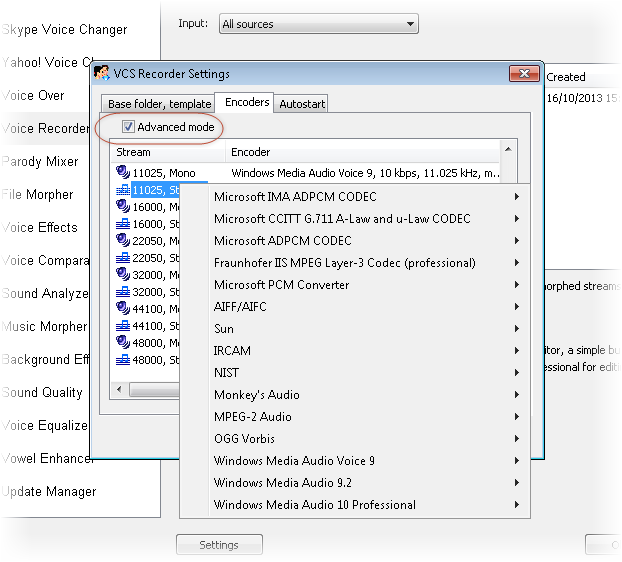Open Parody Mixer in sidebar

click(x=40, y=161)
